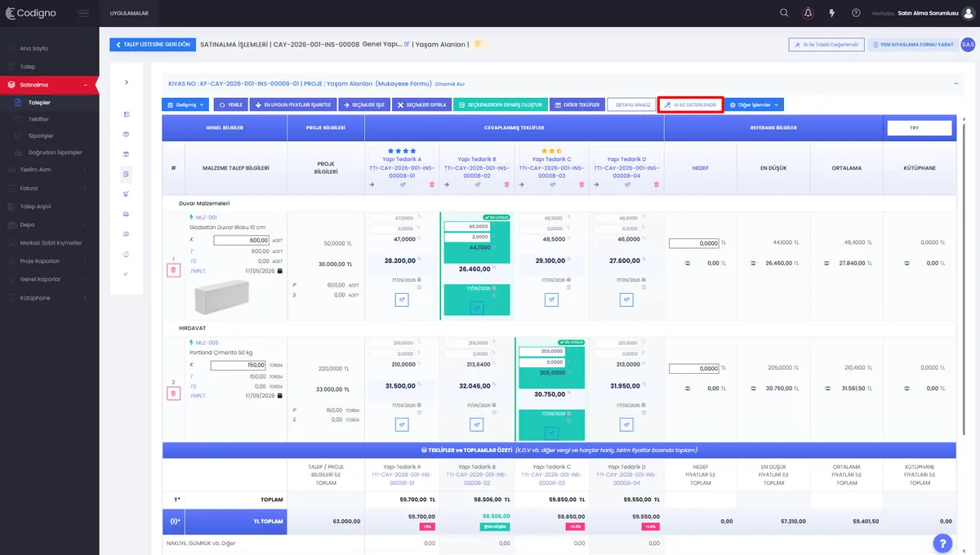Open Doğrudan Siparişler submenu item
This screenshot has width=980, height=555.
pos(55,153)
